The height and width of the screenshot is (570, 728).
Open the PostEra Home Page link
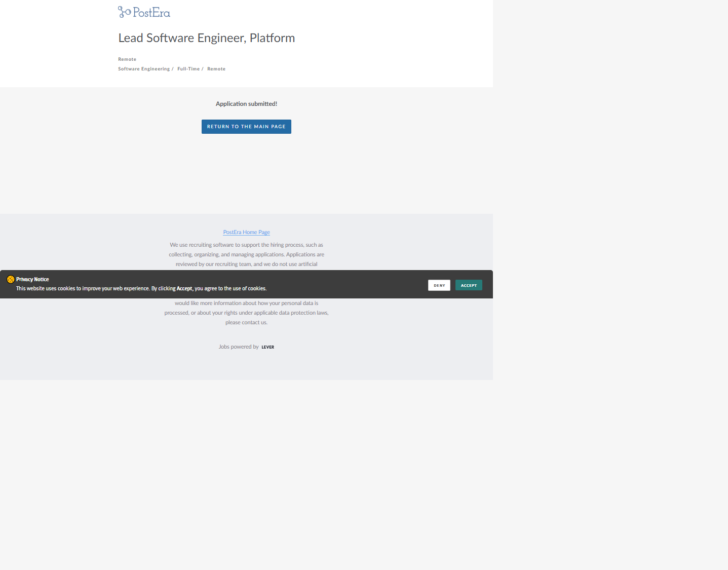(246, 232)
